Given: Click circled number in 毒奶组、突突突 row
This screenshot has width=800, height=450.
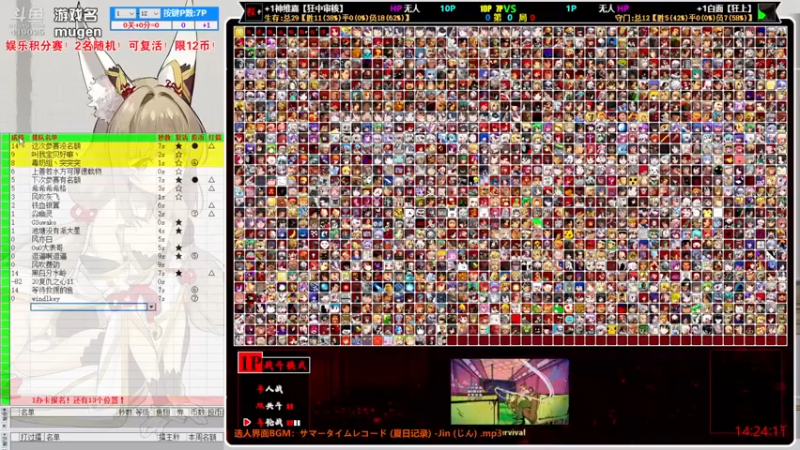Looking at the screenshot, I should click(195, 163).
